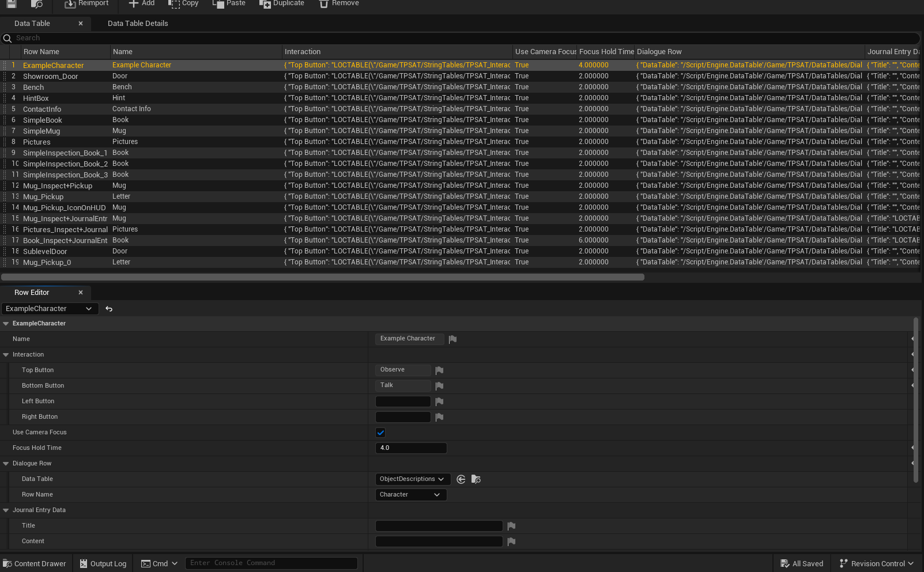Click the Focus Hold Time value field
Image resolution: width=924 pixels, height=572 pixels.
pos(411,448)
